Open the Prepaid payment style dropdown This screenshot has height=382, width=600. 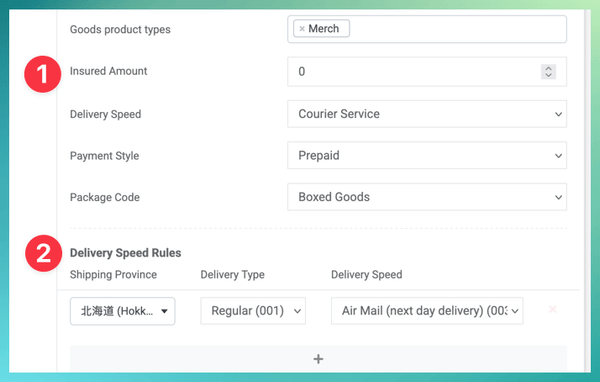[x=427, y=155]
